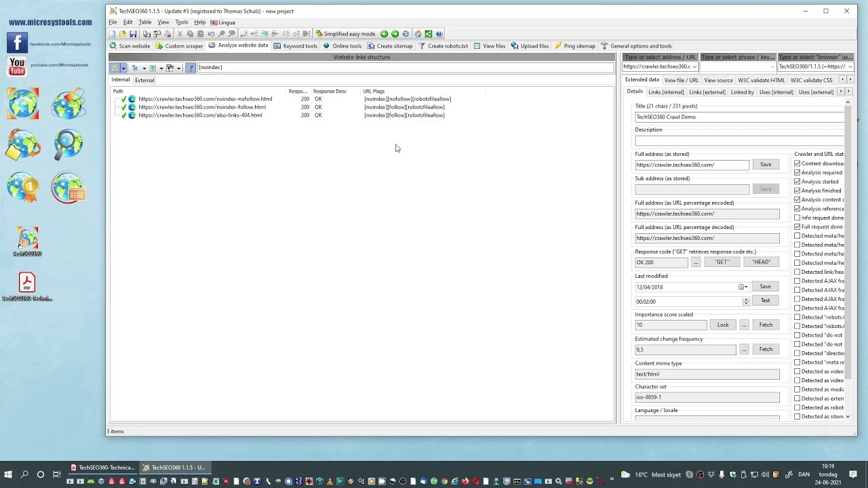Toggle the Info request done checkbox

click(797, 218)
